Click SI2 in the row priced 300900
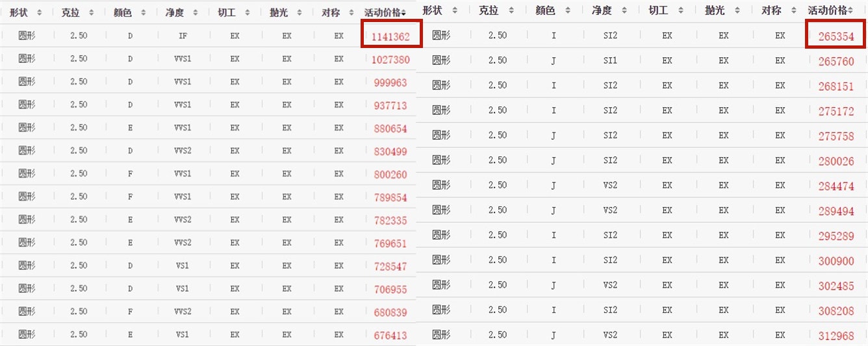This screenshot has width=868, height=346. point(610,260)
